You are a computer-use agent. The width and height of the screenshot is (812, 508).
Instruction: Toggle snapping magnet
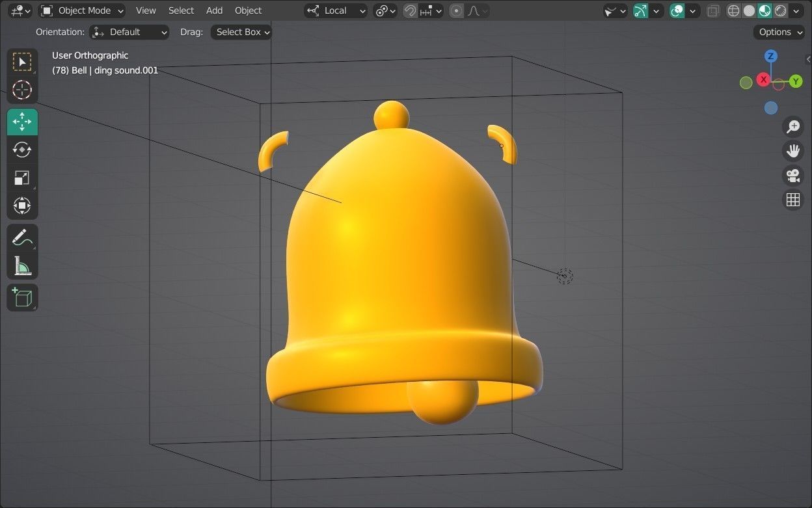coord(410,10)
